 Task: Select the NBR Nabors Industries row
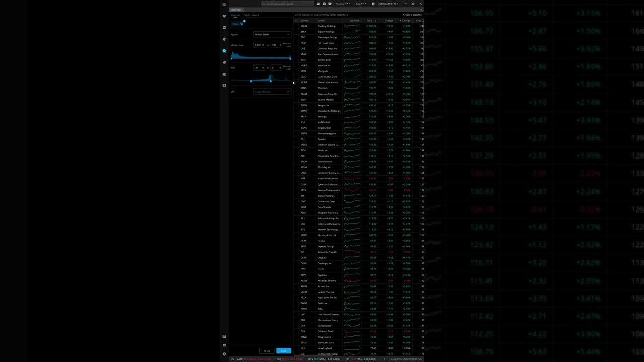[359, 178]
